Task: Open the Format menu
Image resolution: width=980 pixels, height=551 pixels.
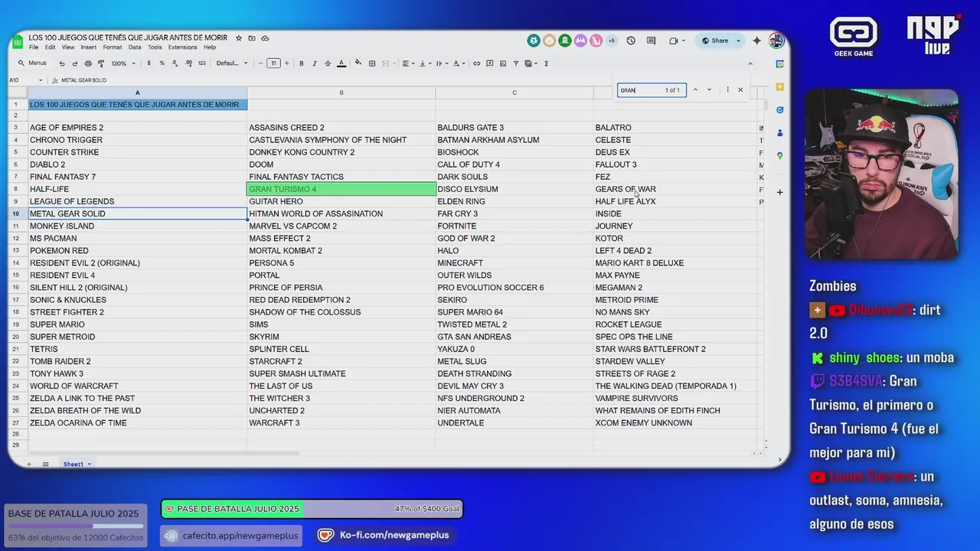Action: point(113,47)
